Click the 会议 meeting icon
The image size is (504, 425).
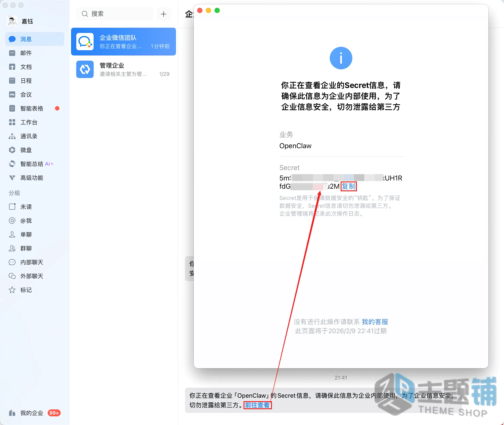[x=12, y=94]
